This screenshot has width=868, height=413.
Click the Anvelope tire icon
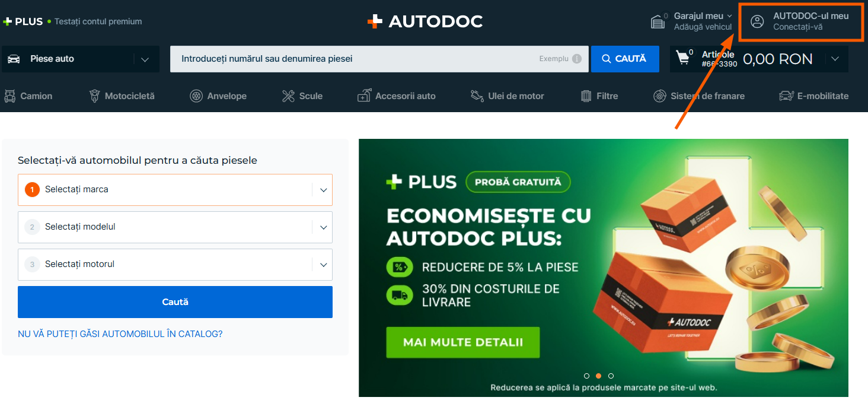pos(196,96)
